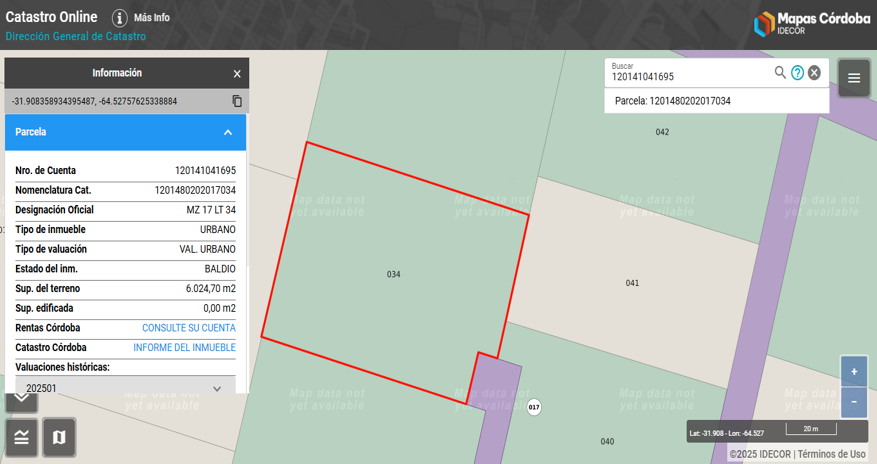Viewport: 877px width, 464px height.
Task: Click the Términos de Uso link
Action: pos(831,454)
